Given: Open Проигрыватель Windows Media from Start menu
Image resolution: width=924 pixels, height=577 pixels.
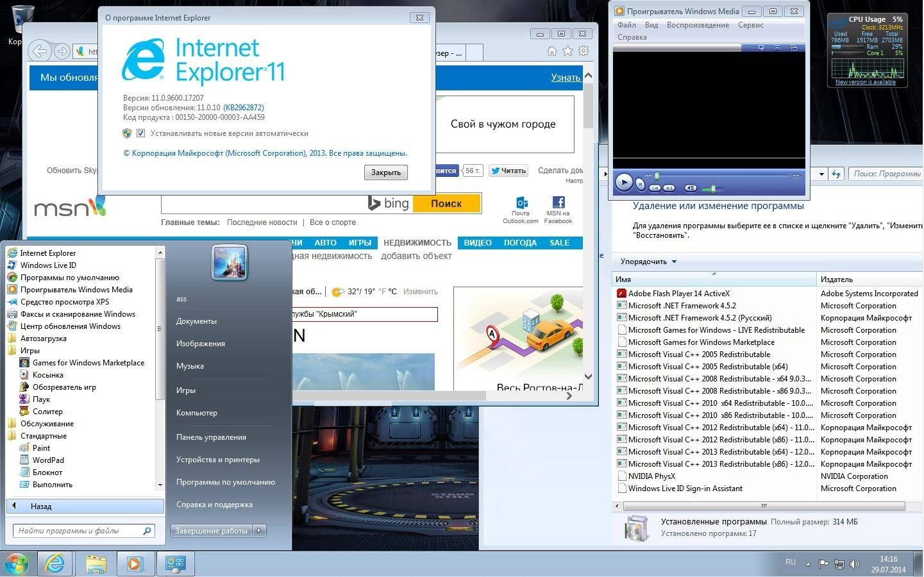Looking at the screenshot, I should pyautogui.click(x=76, y=290).
